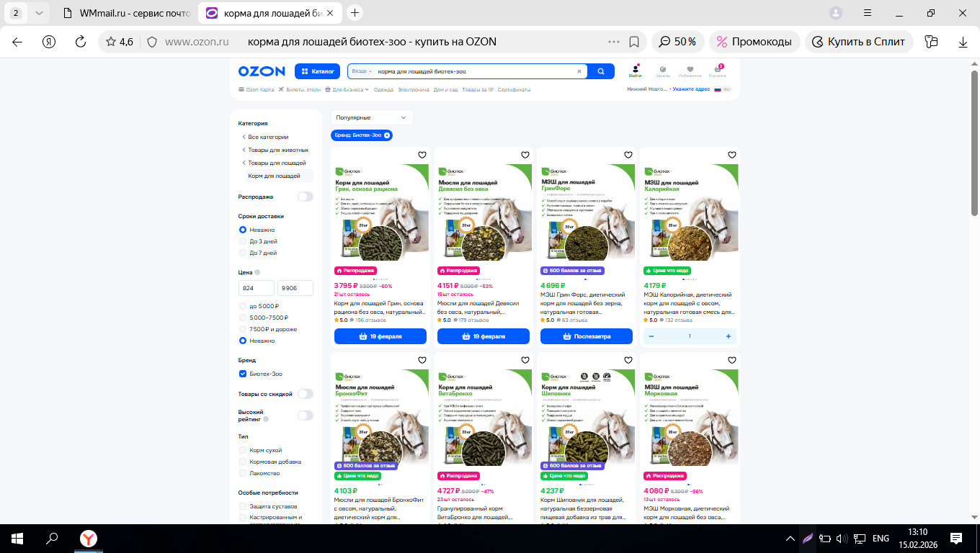Viewport: 980px width, 553px height.
Task: Open the browser hamburger menu
Action: pos(868,13)
